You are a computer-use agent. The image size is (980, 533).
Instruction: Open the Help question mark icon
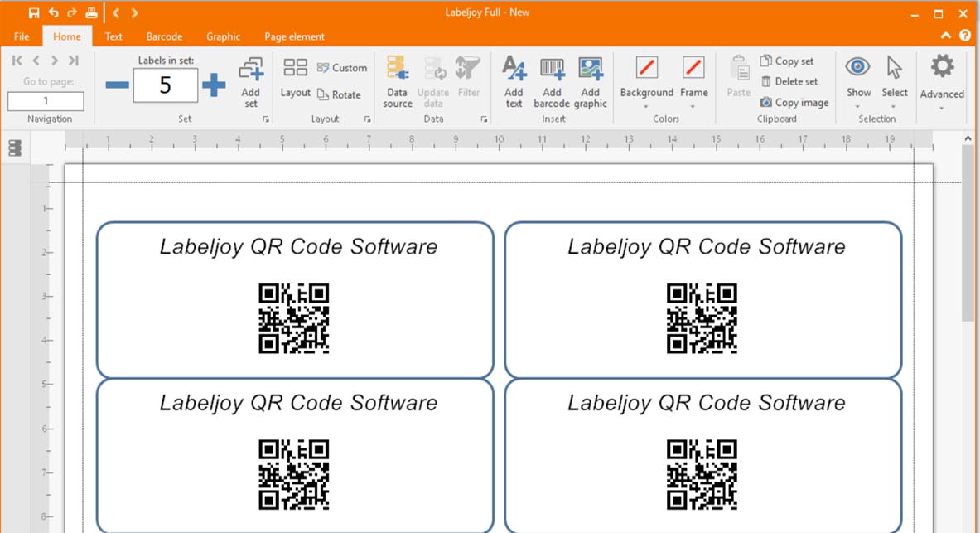965,36
